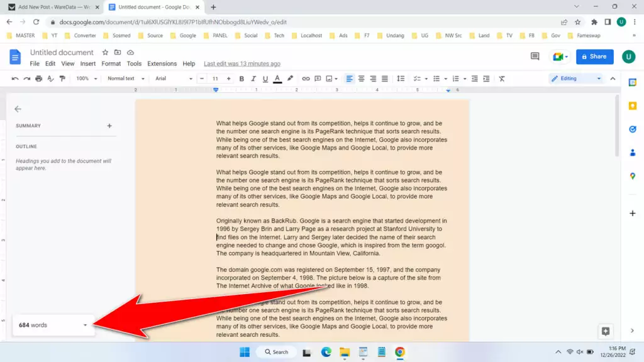Justify the text alignment

pyautogui.click(x=385, y=79)
